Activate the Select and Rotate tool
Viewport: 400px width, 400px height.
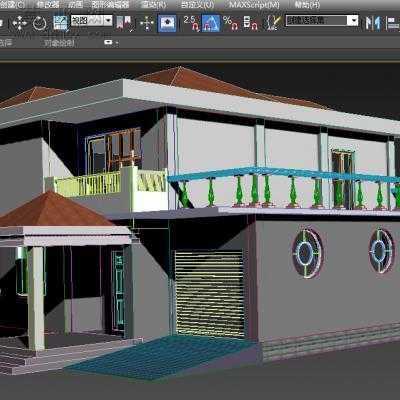coord(40,23)
